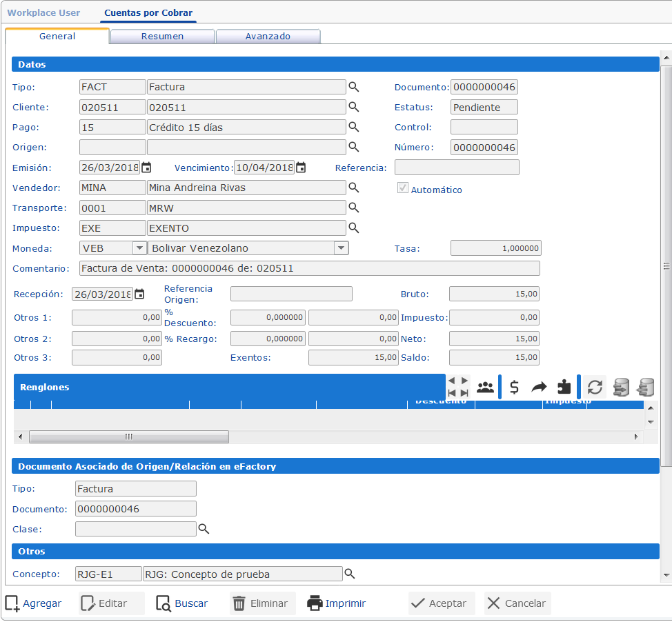Toggle the Automático checkbox
The width and height of the screenshot is (672, 622).
tap(403, 189)
